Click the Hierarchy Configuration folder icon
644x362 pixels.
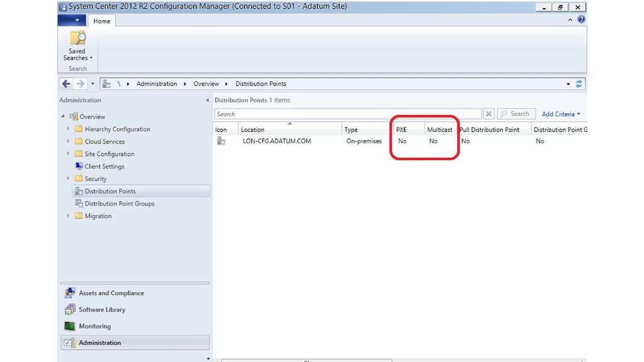click(x=79, y=129)
